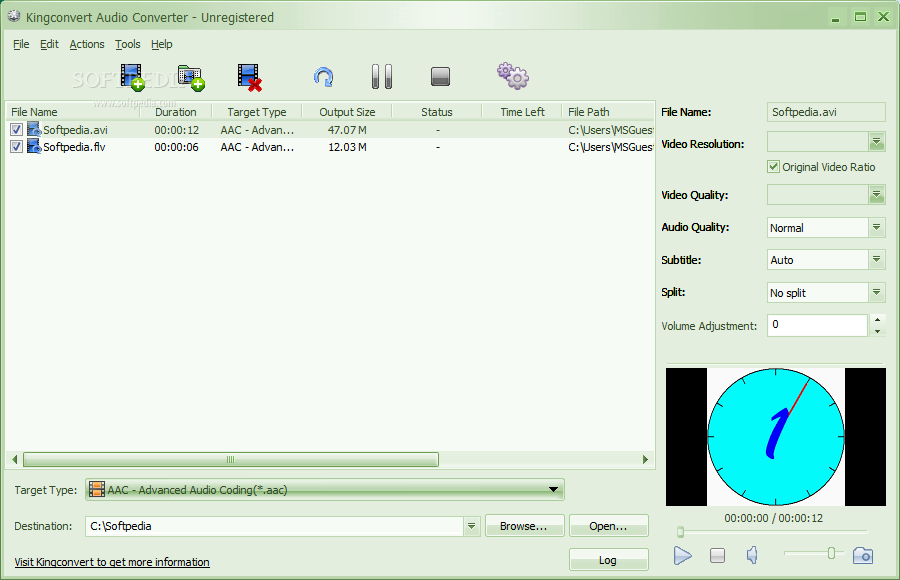
Task: Uncheck the Softpedia.avi row checkbox
Action: click(17, 130)
